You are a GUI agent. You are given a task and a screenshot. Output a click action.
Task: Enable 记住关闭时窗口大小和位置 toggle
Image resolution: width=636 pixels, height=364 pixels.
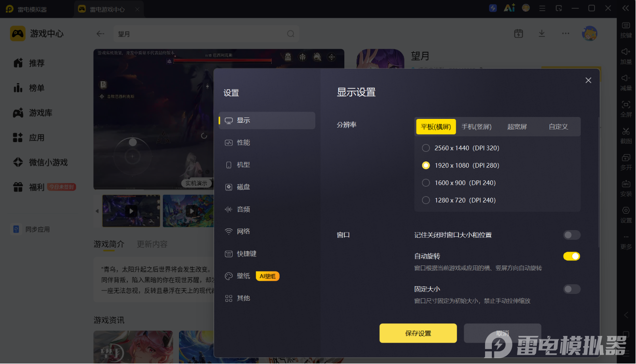point(572,235)
